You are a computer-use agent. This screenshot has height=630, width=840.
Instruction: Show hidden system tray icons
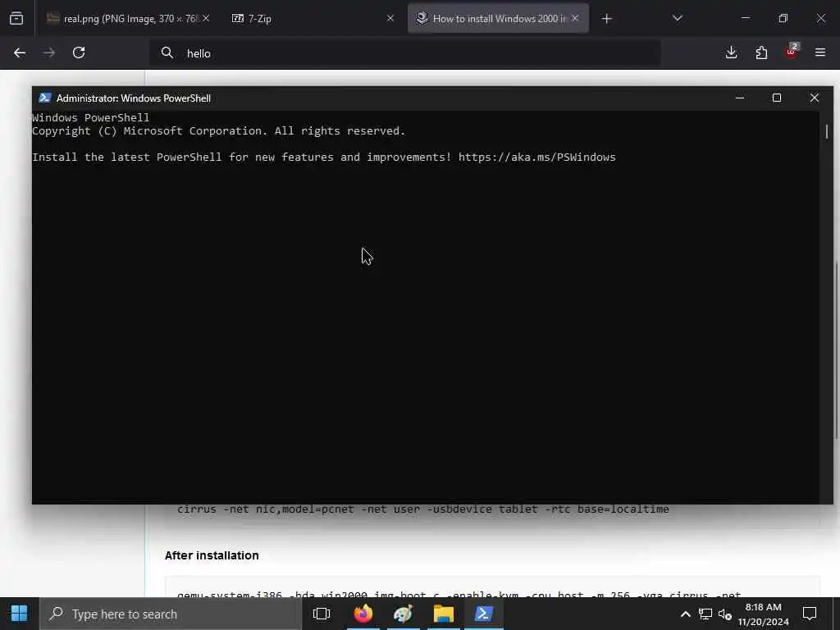685,614
